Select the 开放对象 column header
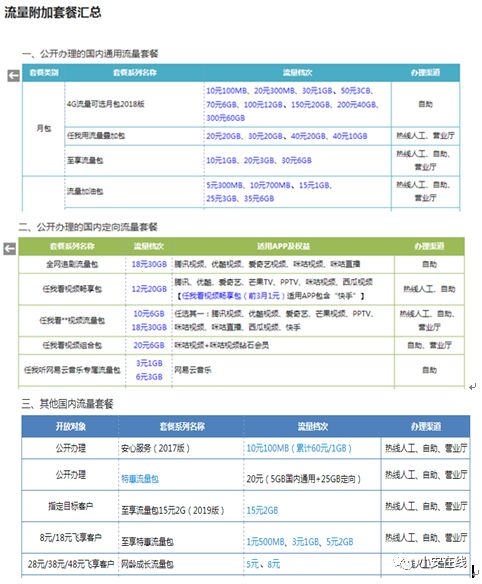 point(71,426)
